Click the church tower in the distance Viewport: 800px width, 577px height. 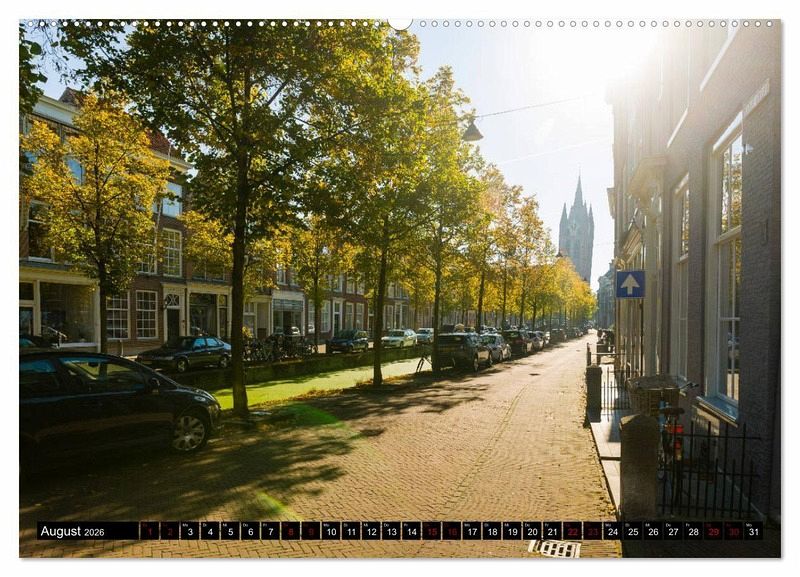coord(576,232)
